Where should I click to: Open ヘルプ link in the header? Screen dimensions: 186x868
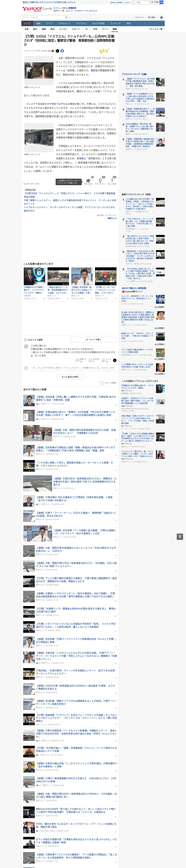coord(127,2)
